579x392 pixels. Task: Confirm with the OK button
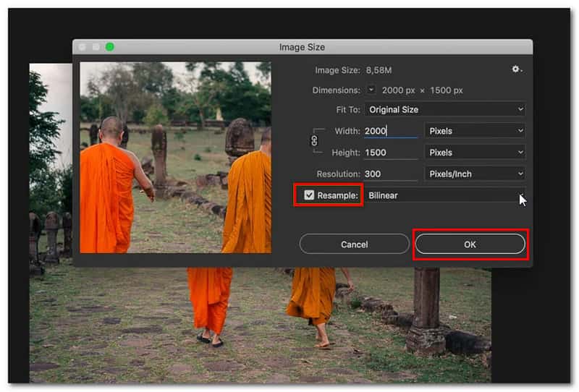pos(470,244)
